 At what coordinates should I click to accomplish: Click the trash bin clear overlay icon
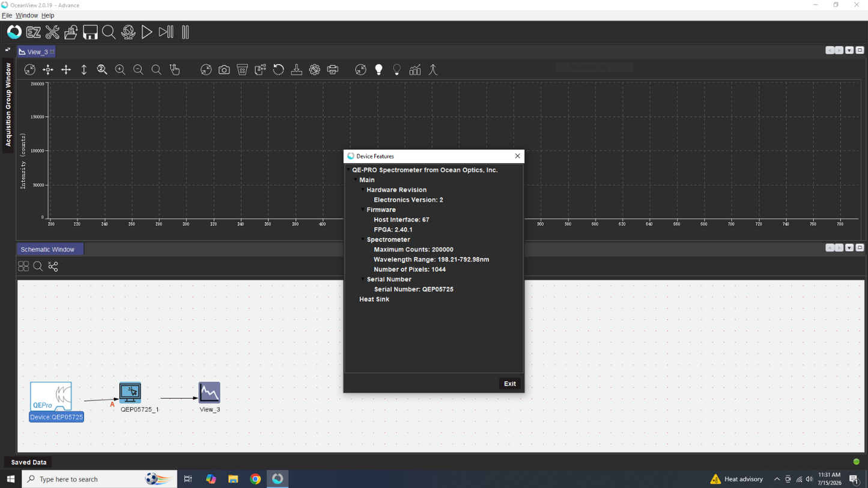(x=242, y=70)
